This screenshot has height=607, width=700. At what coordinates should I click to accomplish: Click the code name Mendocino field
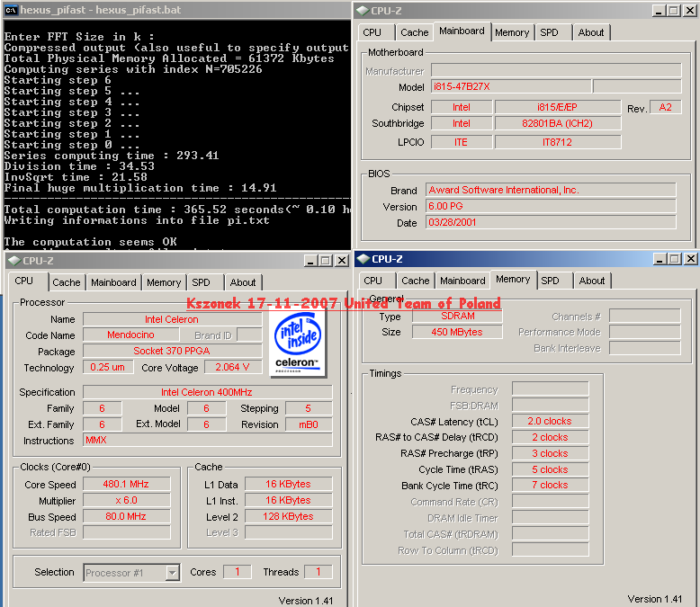click(131, 335)
